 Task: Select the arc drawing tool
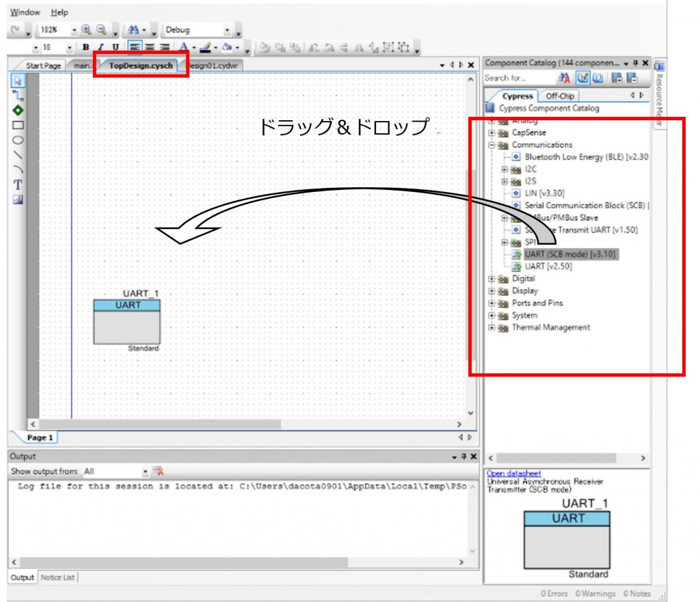click(x=18, y=169)
